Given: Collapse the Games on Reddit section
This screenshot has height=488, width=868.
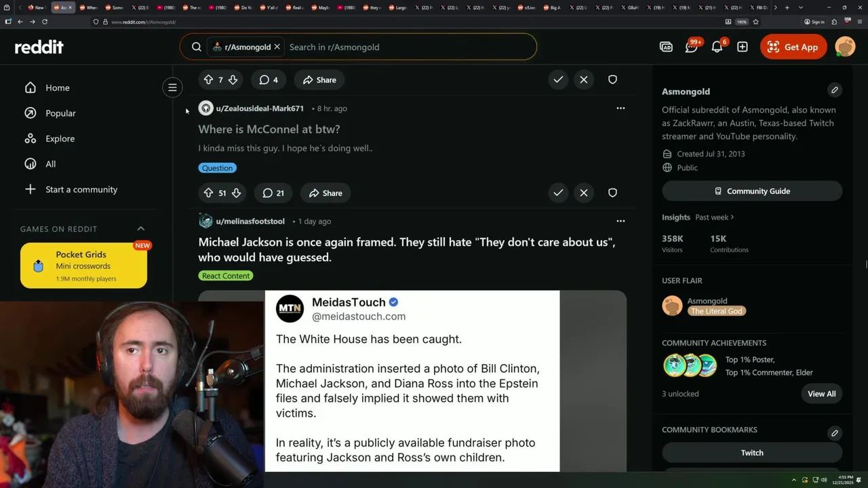Looking at the screenshot, I should pos(141,229).
